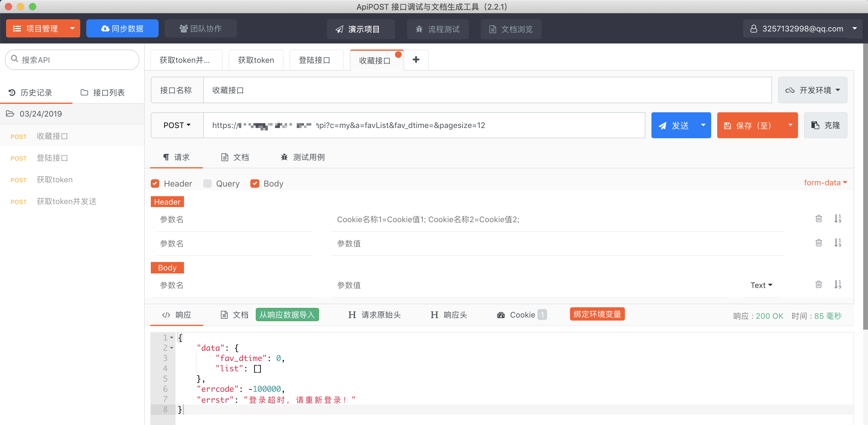Image resolution: width=868 pixels, height=425 pixels.
Task: Switch to the 响应 response tab
Action: tap(176, 315)
